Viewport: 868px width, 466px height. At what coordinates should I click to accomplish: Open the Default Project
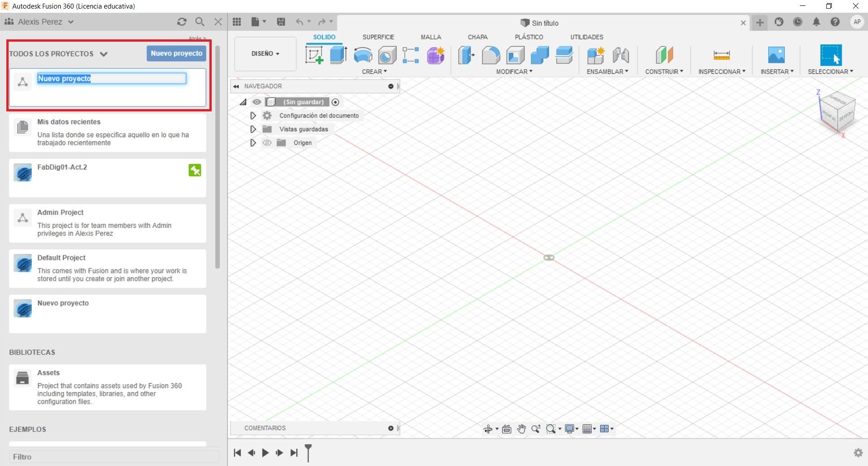tap(107, 269)
